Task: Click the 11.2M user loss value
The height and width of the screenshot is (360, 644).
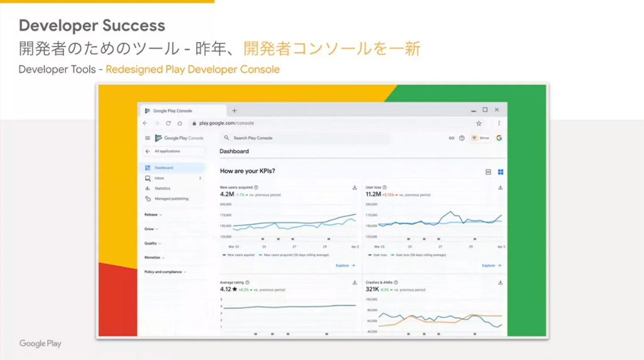Action: tap(373, 194)
